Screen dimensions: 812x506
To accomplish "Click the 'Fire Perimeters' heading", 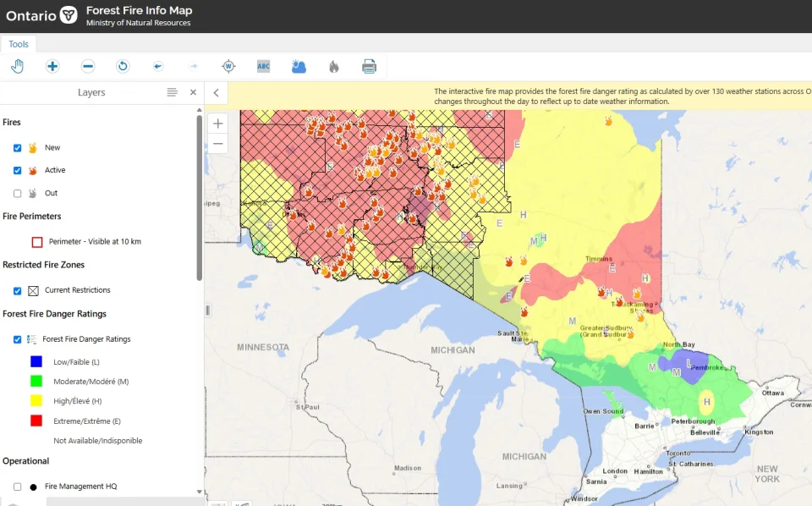I will pos(31,216).
